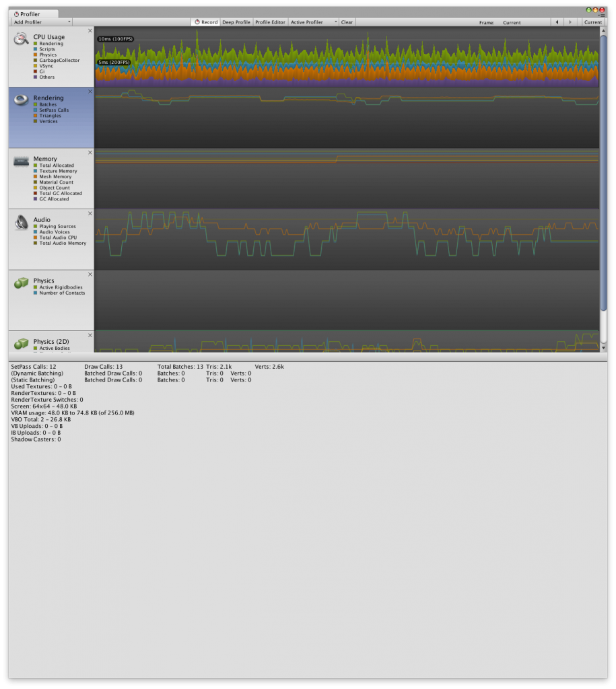Toggle SetPass Calls series visibility

(35, 110)
